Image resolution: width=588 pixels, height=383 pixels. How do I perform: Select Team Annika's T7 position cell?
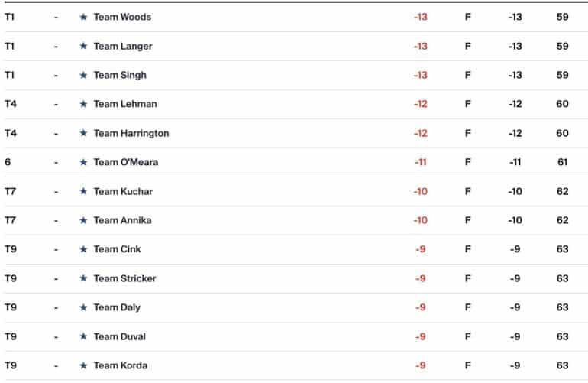tap(11, 220)
